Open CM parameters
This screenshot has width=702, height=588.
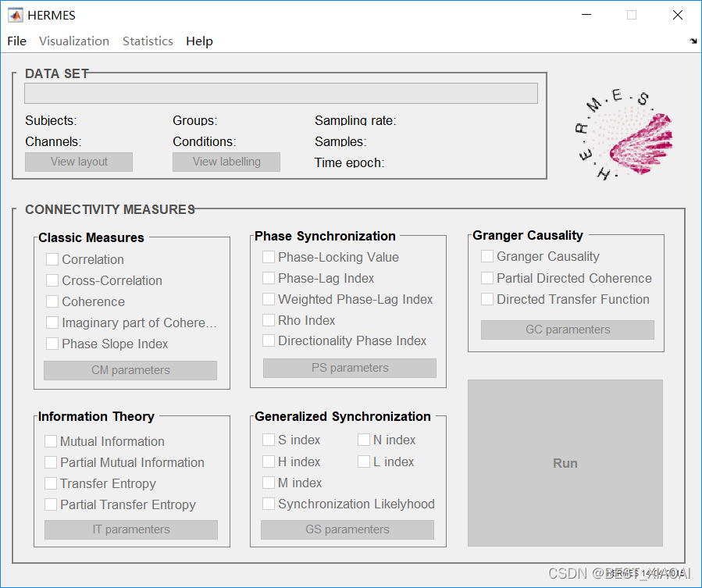pos(130,370)
